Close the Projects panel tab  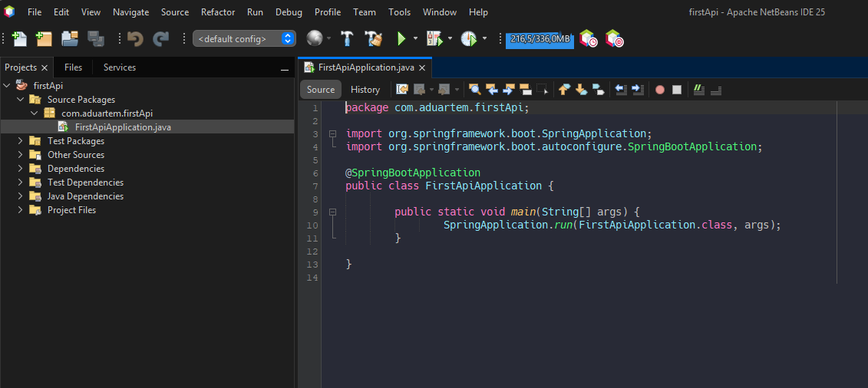pyautogui.click(x=45, y=67)
